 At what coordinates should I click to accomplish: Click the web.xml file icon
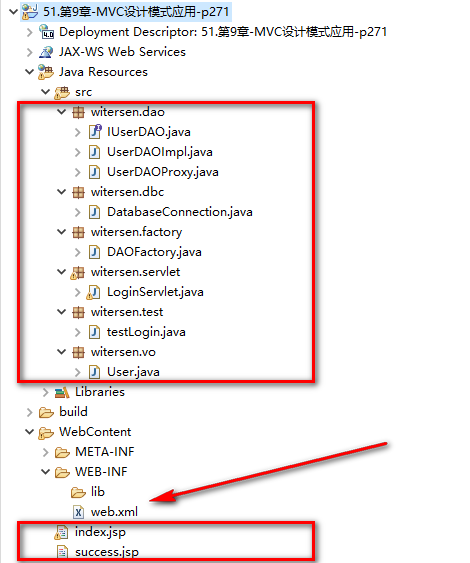point(78,512)
